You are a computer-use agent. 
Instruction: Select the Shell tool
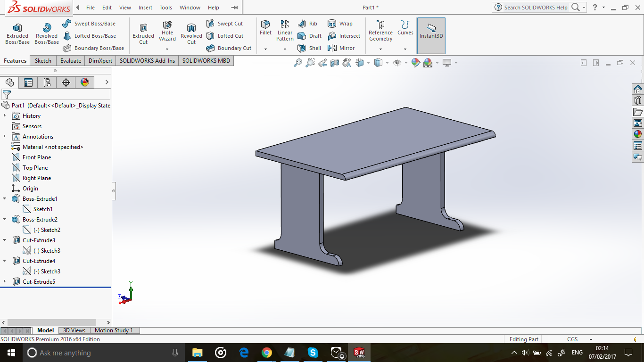[x=309, y=48]
